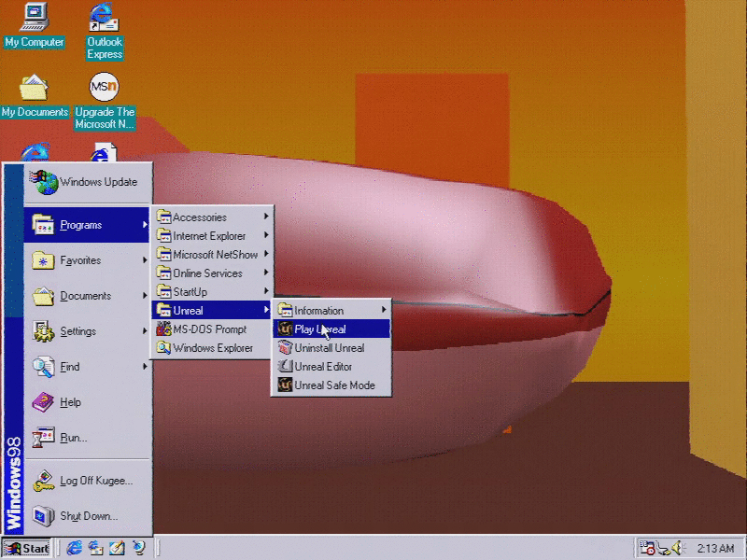
Task: Expand the Favorites submenu
Action: click(87, 260)
